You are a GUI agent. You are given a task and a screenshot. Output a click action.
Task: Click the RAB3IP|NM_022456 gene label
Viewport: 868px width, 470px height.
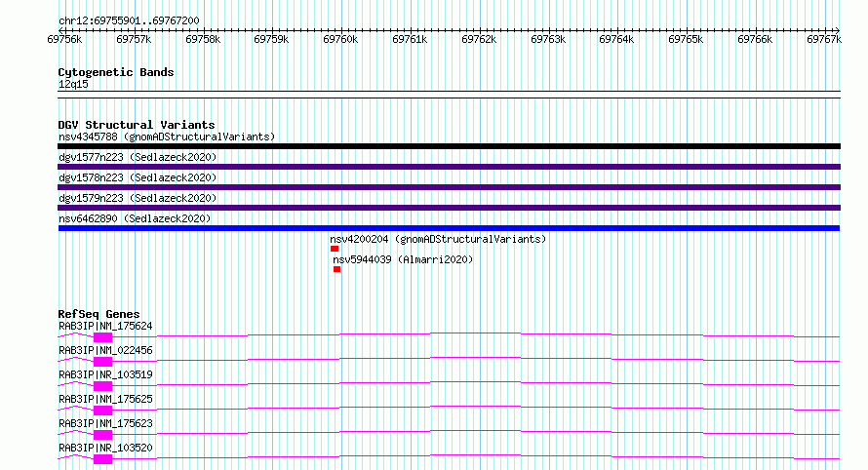(105, 350)
